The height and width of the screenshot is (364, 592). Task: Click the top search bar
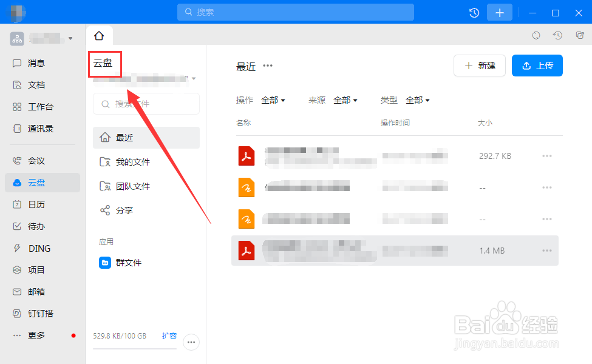pos(296,12)
